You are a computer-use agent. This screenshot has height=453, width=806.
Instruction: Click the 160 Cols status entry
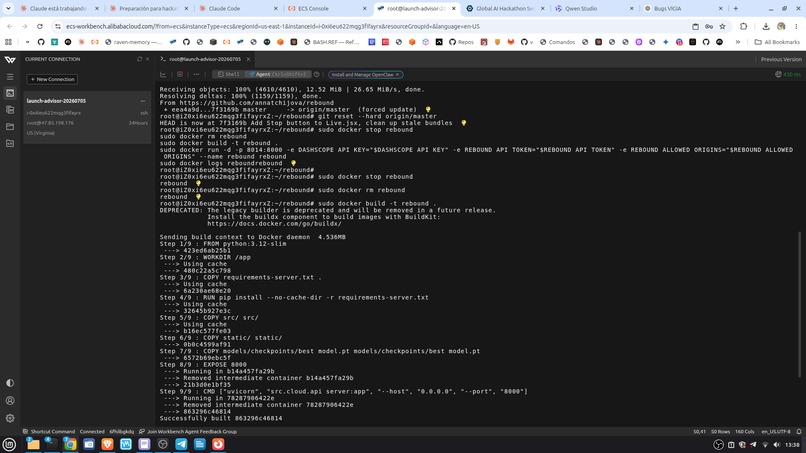pos(744,431)
